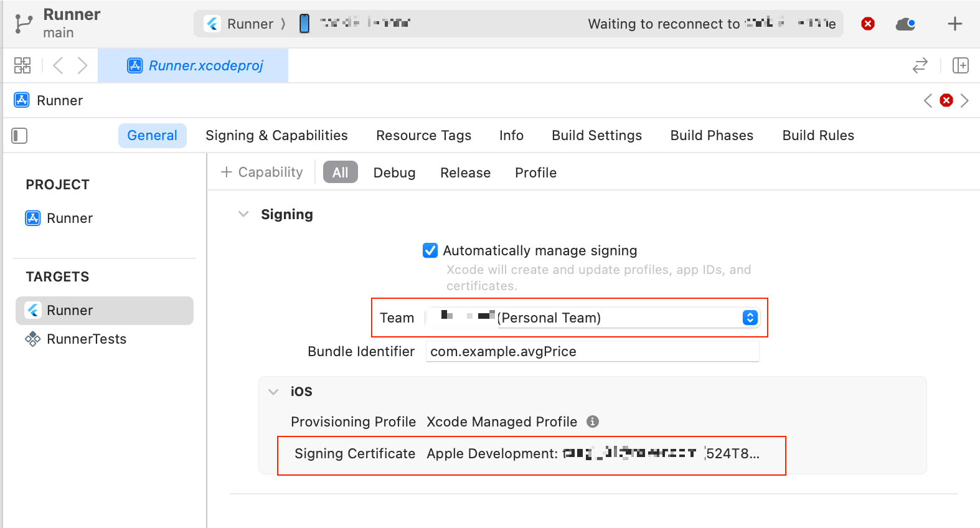Open the Resource Tags tab
The width and height of the screenshot is (980, 528).
point(423,136)
